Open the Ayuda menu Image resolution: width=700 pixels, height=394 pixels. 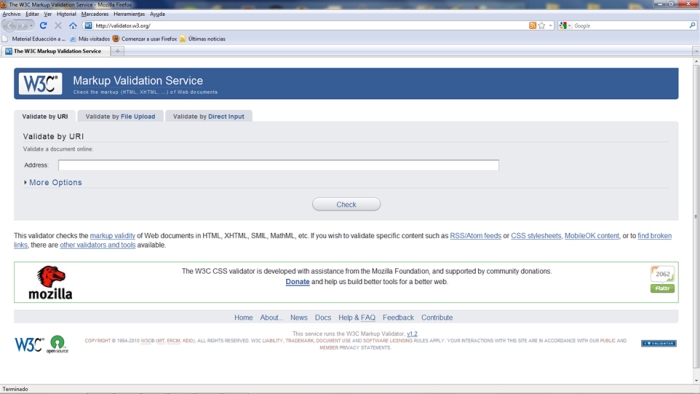coord(157,14)
